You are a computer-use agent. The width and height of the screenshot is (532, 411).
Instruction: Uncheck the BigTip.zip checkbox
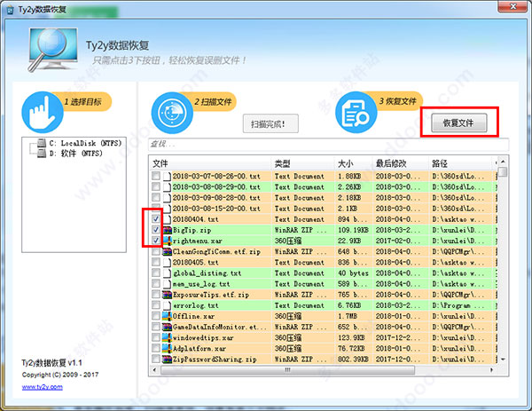pyautogui.click(x=156, y=230)
